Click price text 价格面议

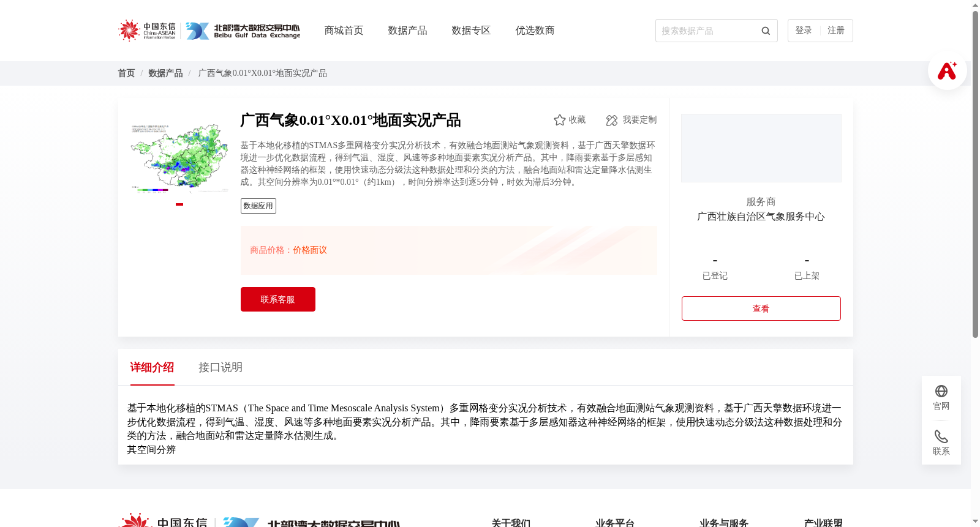click(310, 250)
